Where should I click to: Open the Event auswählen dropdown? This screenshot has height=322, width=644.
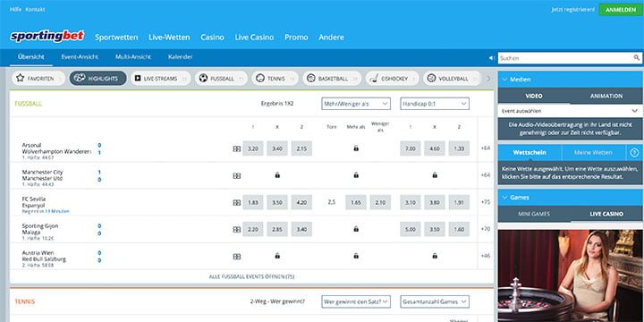tap(571, 111)
